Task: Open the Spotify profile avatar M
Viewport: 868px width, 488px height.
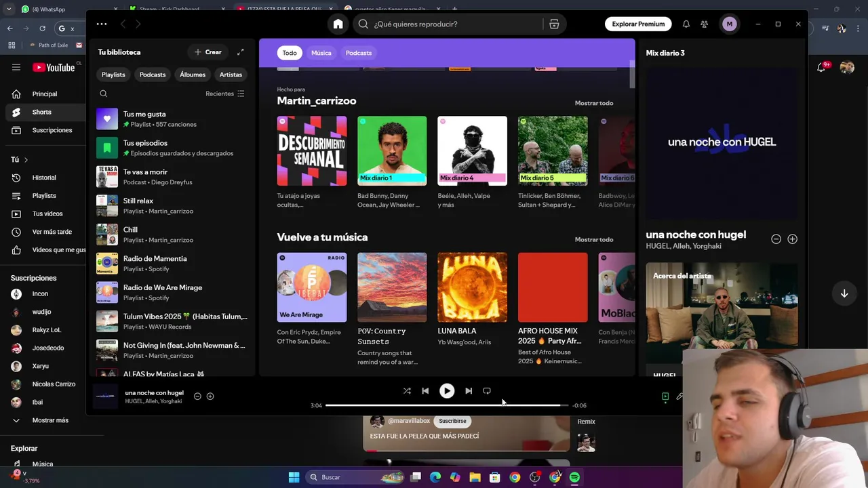Action: click(730, 24)
